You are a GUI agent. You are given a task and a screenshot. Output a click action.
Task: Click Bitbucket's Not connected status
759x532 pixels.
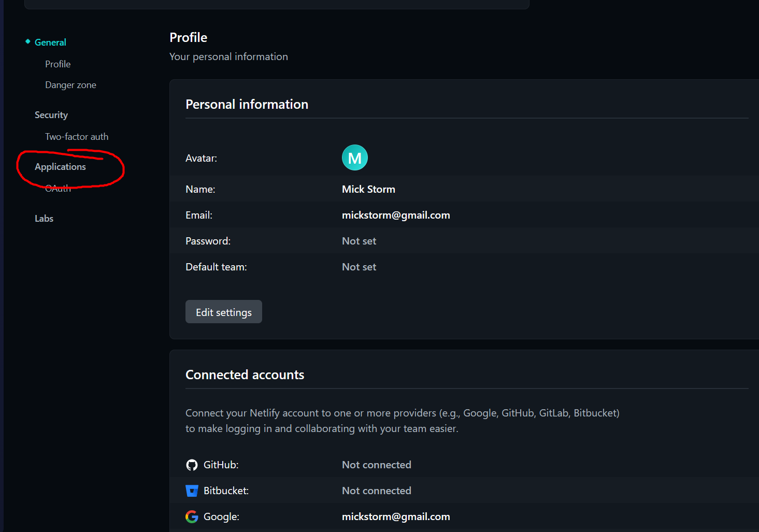[376, 491]
